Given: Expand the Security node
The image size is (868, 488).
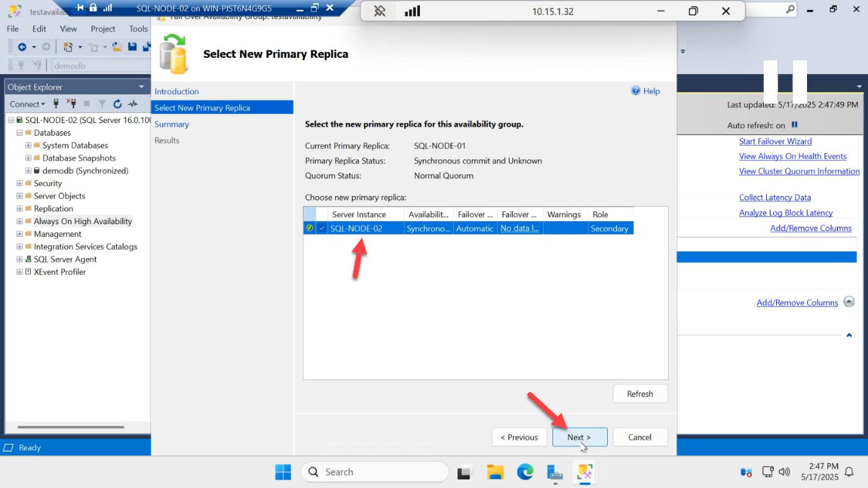Looking at the screenshot, I should 19,183.
